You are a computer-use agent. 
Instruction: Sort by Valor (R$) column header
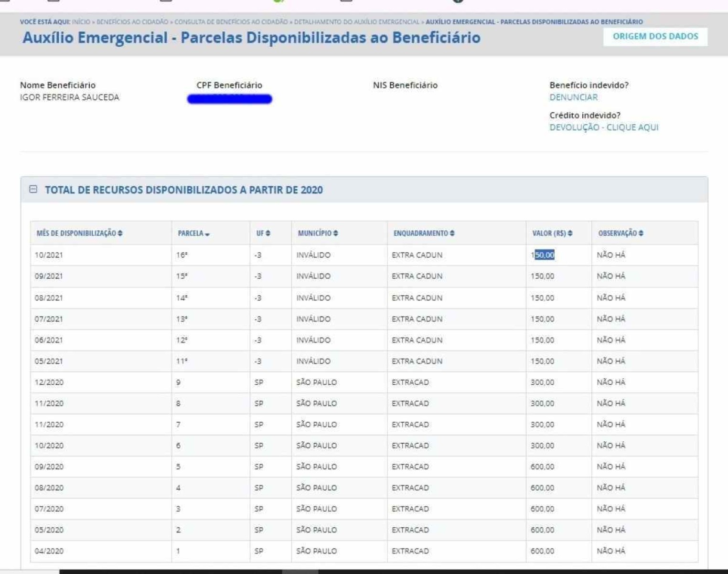coord(552,233)
